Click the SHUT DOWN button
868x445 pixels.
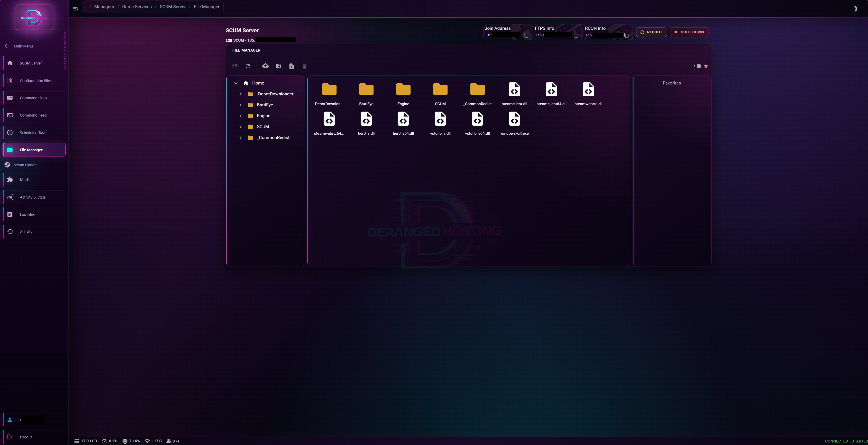click(x=689, y=32)
